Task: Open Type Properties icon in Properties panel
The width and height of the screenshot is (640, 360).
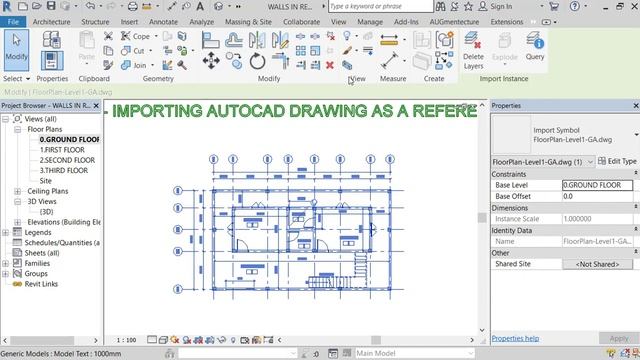Action: coord(52,40)
